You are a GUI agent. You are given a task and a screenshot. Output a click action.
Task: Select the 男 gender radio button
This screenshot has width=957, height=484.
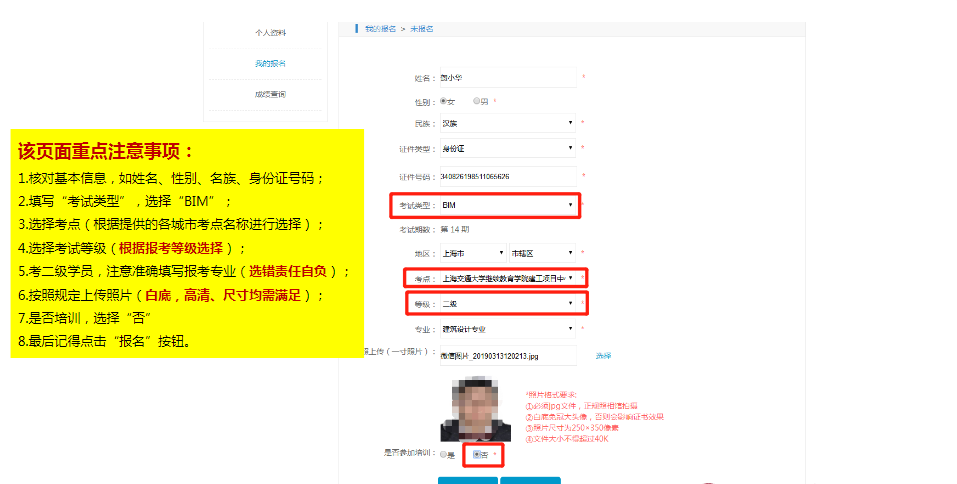click(x=476, y=101)
